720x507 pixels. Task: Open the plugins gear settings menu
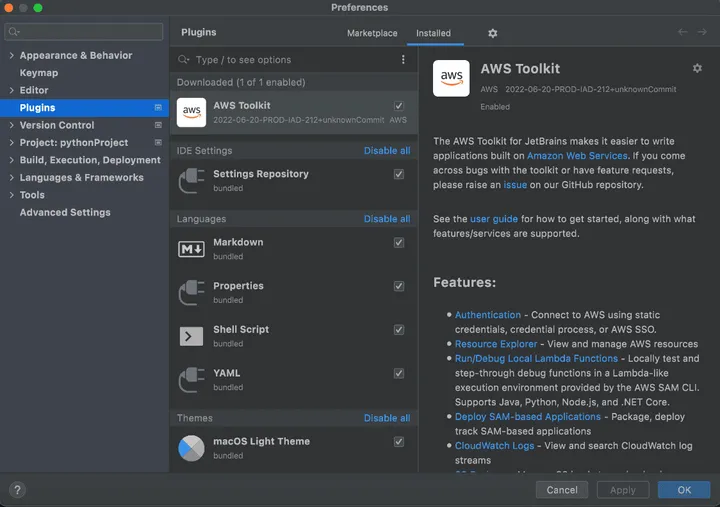(x=492, y=33)
